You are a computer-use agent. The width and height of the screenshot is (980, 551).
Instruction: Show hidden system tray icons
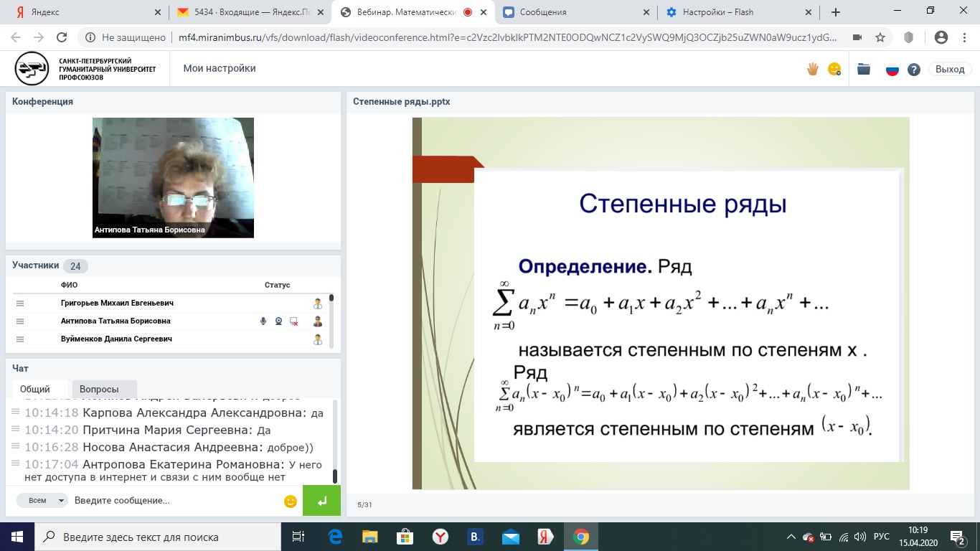tap(791, 537)
